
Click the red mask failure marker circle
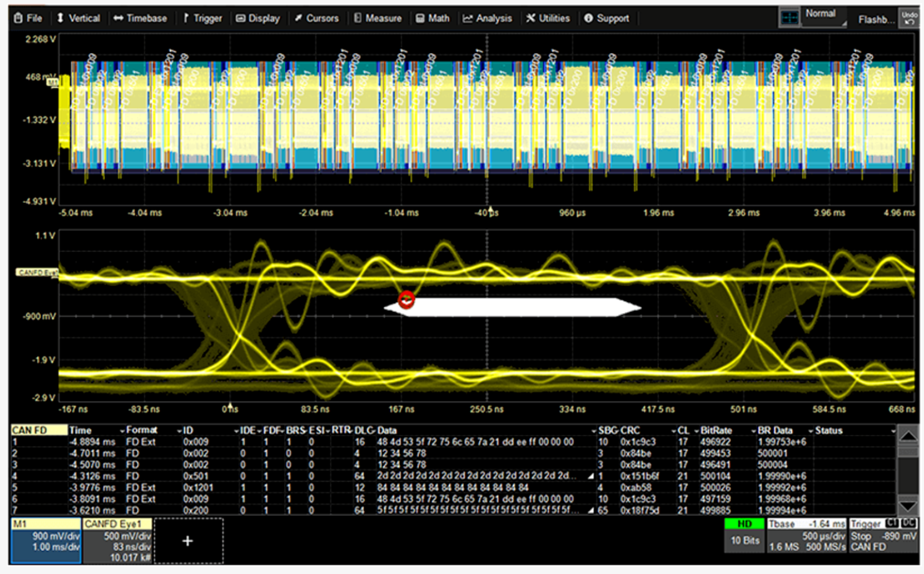point(406,300)
